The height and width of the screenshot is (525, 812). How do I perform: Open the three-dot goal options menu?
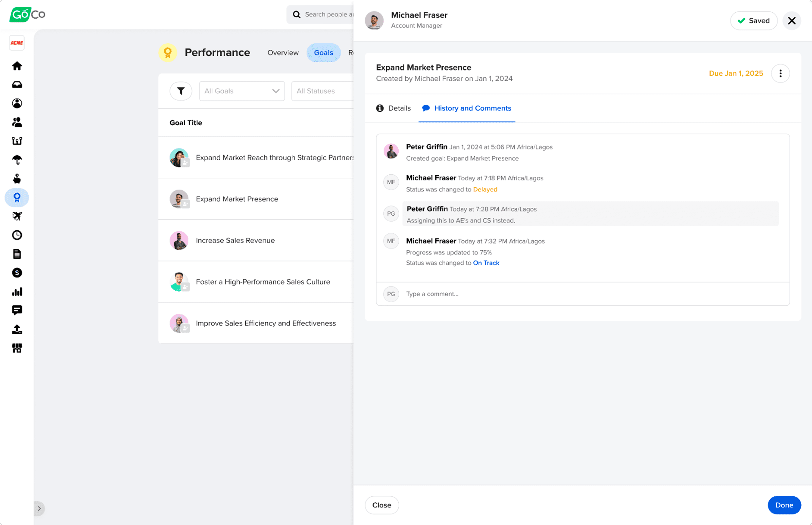pos(780,73)
